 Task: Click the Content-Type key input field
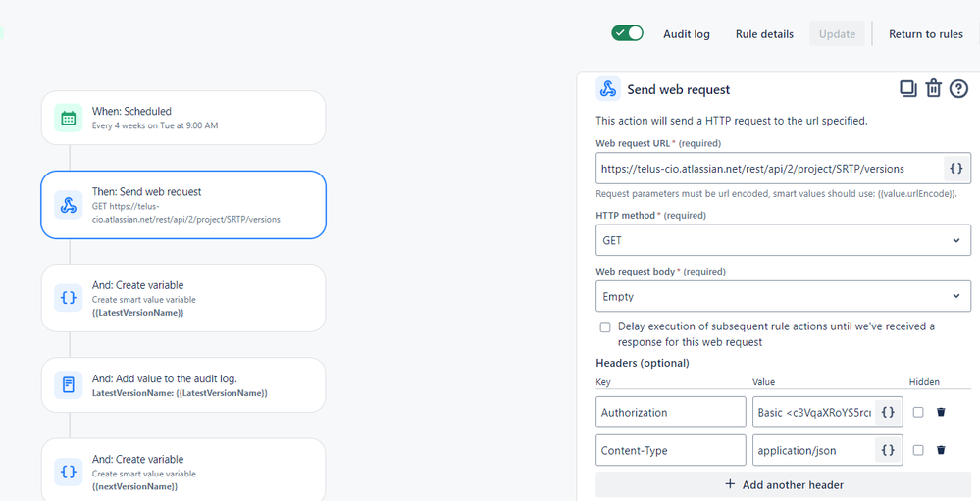pyautogui.click(x=670, y=450)
